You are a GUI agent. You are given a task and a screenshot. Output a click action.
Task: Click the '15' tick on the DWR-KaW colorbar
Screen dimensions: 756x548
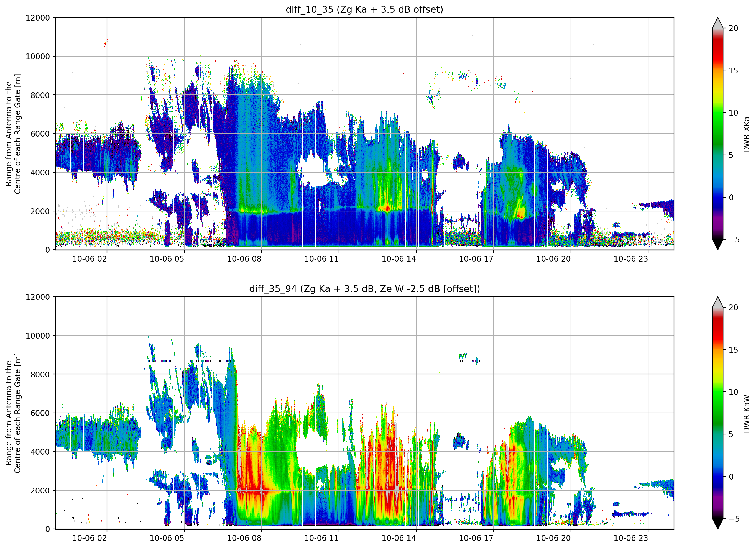pyautogui.click(x=733, y=350)
